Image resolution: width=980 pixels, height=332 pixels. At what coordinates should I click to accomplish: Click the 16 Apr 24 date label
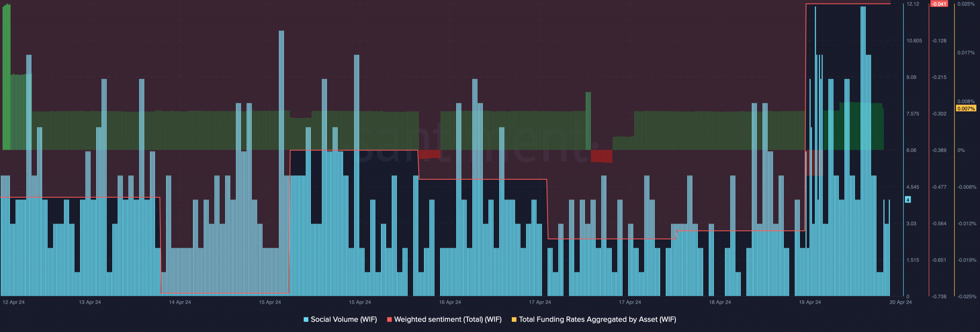click(x=450, y=302)
